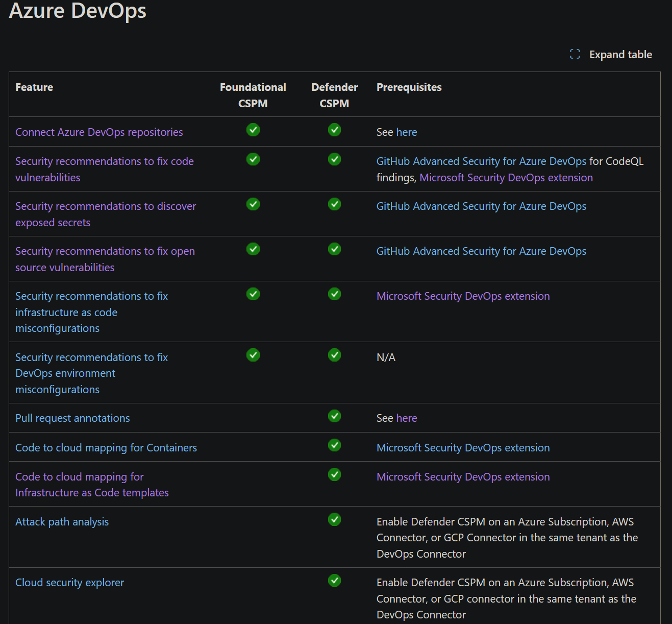Click the Foundational CSPM column header

pyautogui.click(x=253, y=95)
